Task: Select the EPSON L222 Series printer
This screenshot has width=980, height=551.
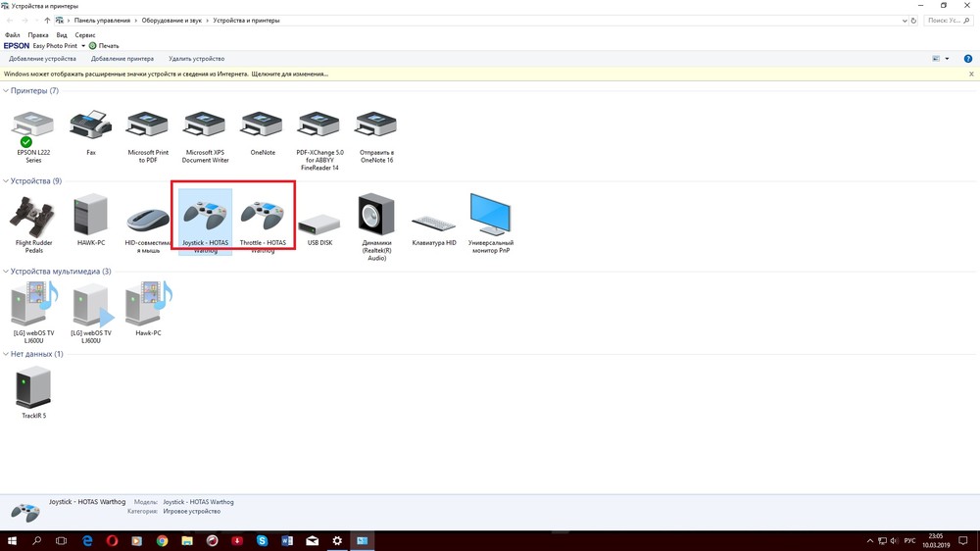Action: coord(33,137)
